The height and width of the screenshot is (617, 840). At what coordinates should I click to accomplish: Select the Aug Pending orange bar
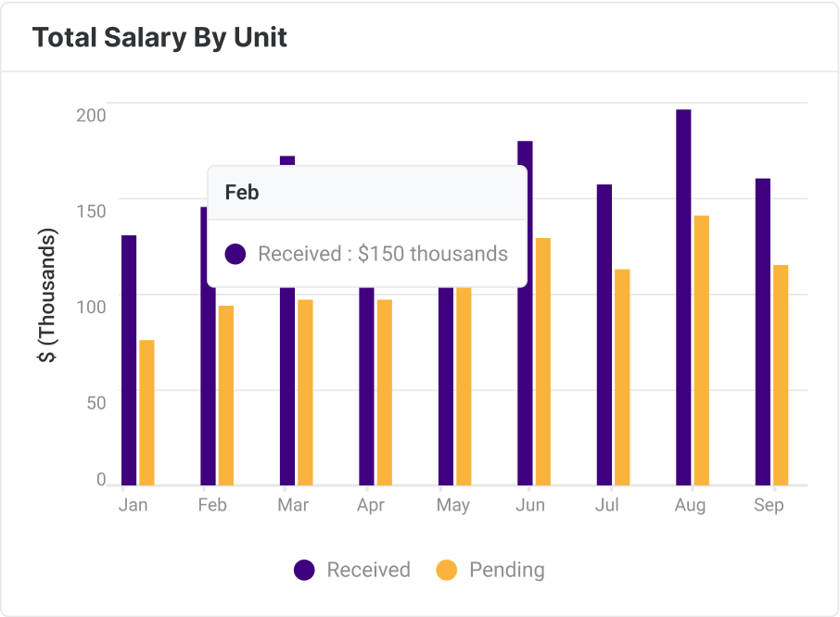701,350
